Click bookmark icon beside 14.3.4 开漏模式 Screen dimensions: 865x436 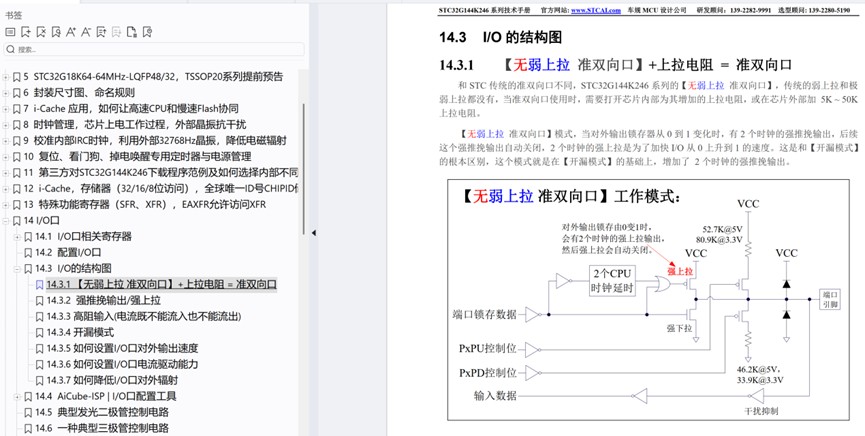(x=39, y=333)
